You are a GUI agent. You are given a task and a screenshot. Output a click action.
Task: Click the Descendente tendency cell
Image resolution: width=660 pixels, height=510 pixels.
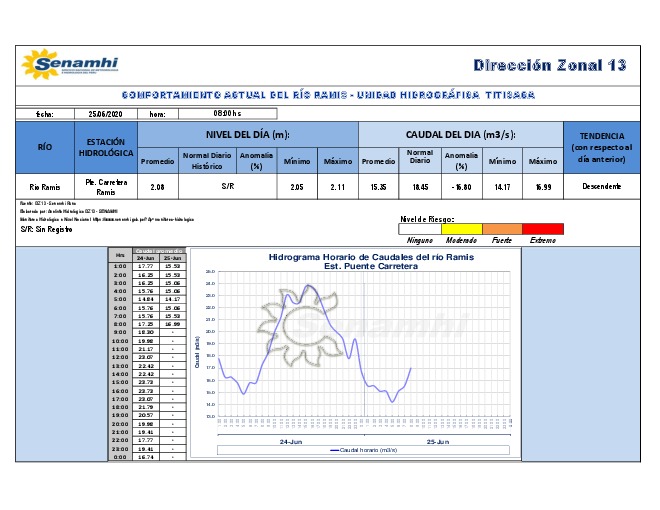pyautogui.click(x=601, y=187)
